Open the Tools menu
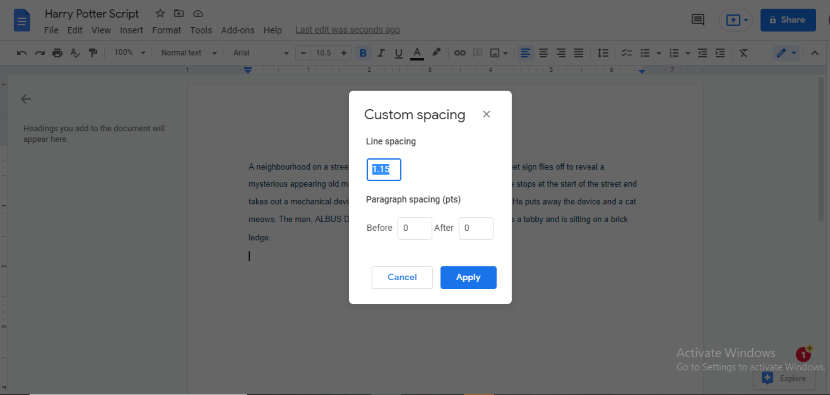The image size is (830, 395). tap(201, 30)
